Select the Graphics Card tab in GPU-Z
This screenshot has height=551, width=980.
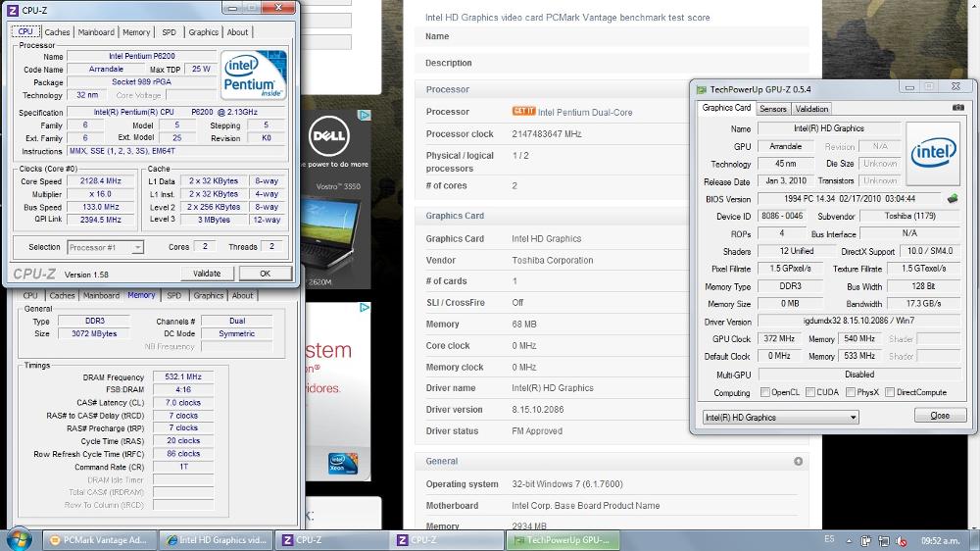(x=726, y=108)
